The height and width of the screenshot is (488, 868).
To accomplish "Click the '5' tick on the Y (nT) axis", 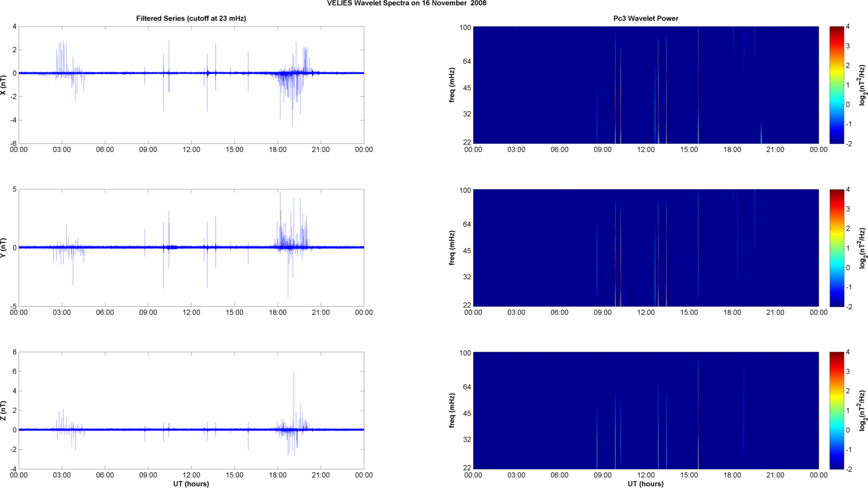I will 14,189.
